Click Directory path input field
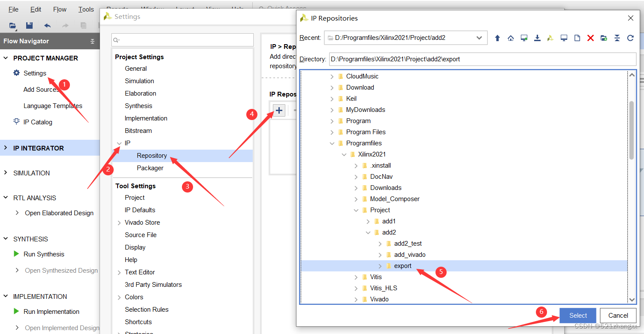Screen dimensions: 644x334 tap(482, 59)
